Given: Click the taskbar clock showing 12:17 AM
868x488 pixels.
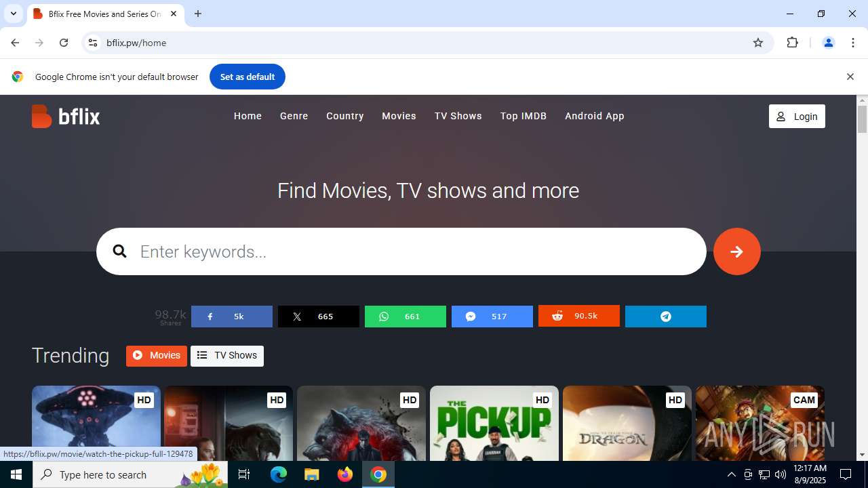Looking at the screenshot, I should pyautogui.click(x=810, y=474).
